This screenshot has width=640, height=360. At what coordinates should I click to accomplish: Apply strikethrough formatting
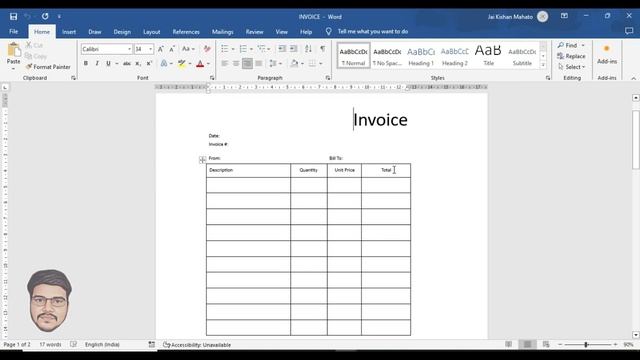pos(127,63)
